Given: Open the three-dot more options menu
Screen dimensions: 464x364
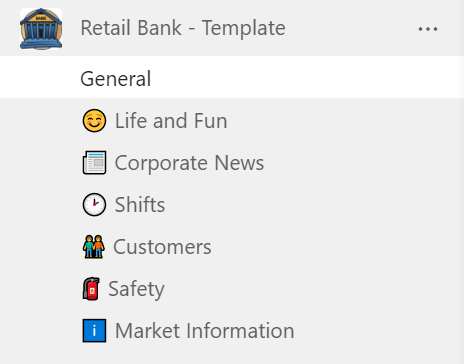Looking at the screenshot, I should coord(428,29).
